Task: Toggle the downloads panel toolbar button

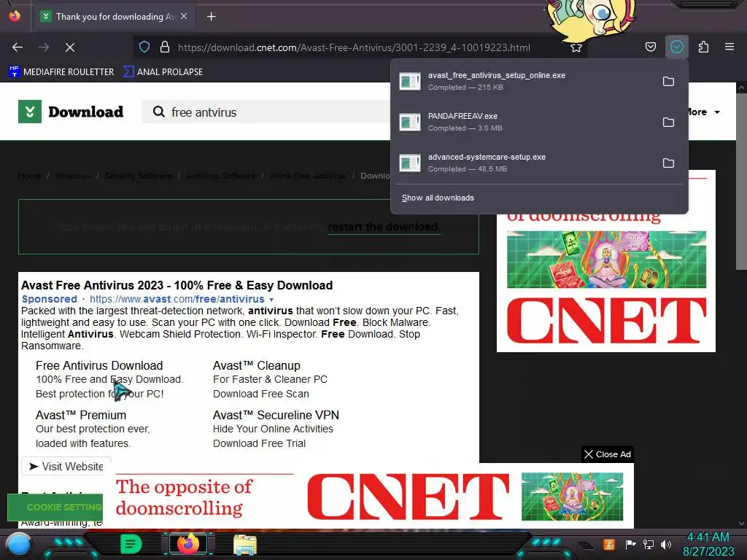Action: tap(676, 47)
